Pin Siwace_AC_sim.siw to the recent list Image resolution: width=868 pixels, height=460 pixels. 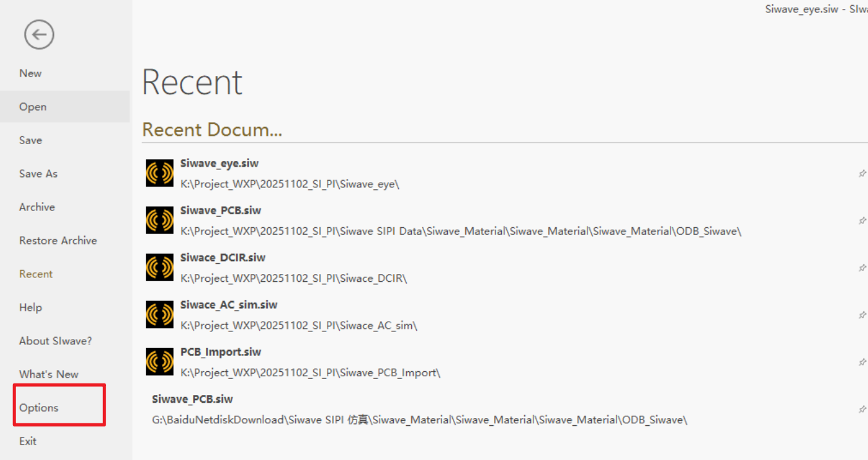click(862, 315)
